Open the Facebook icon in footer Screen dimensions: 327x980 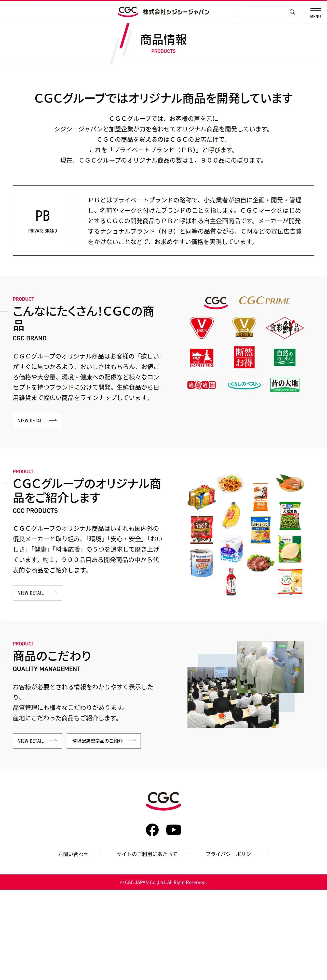click(152, 830)
